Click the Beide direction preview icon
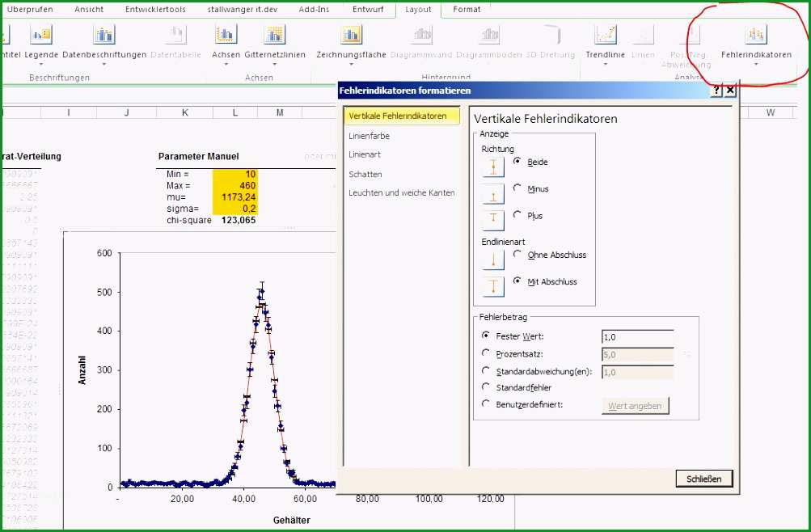 click(493, 167)
